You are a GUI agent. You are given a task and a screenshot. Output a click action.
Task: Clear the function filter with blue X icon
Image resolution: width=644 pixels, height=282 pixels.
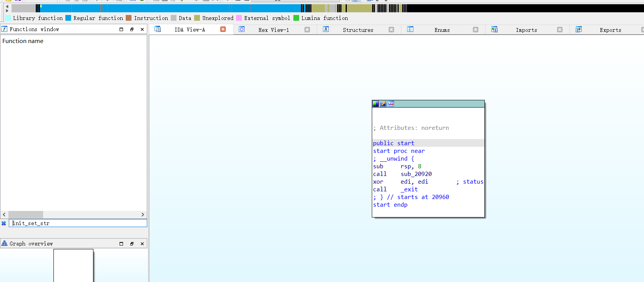coord(4,223)
